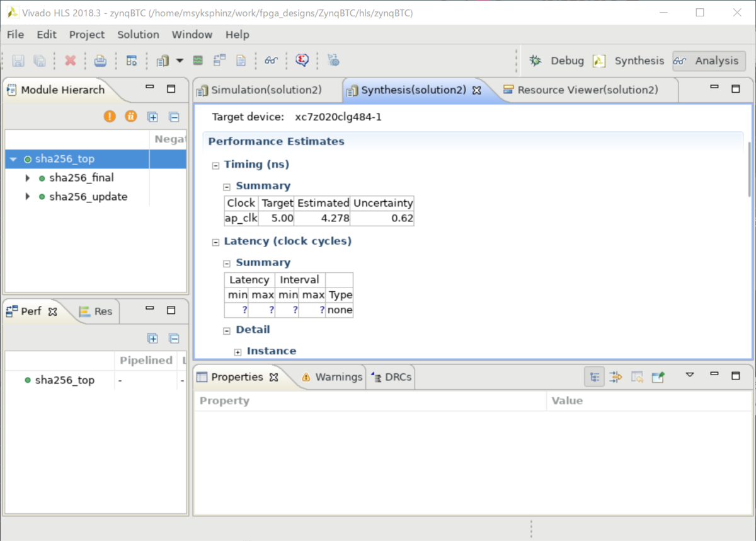Image resolution: width=756 pixels, height=541 pixels.
Task: Click the Solution icon in toolbar
Action: click(x=163, y=61)
